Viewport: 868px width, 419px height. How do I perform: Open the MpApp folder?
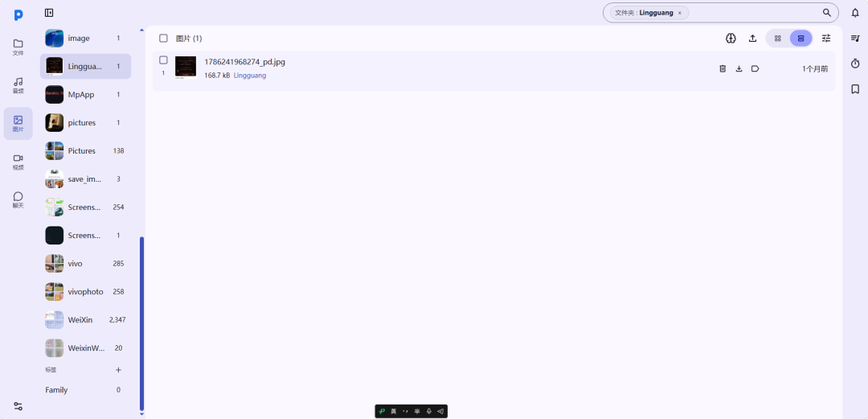pyautogui.click(x=85, y=95)
